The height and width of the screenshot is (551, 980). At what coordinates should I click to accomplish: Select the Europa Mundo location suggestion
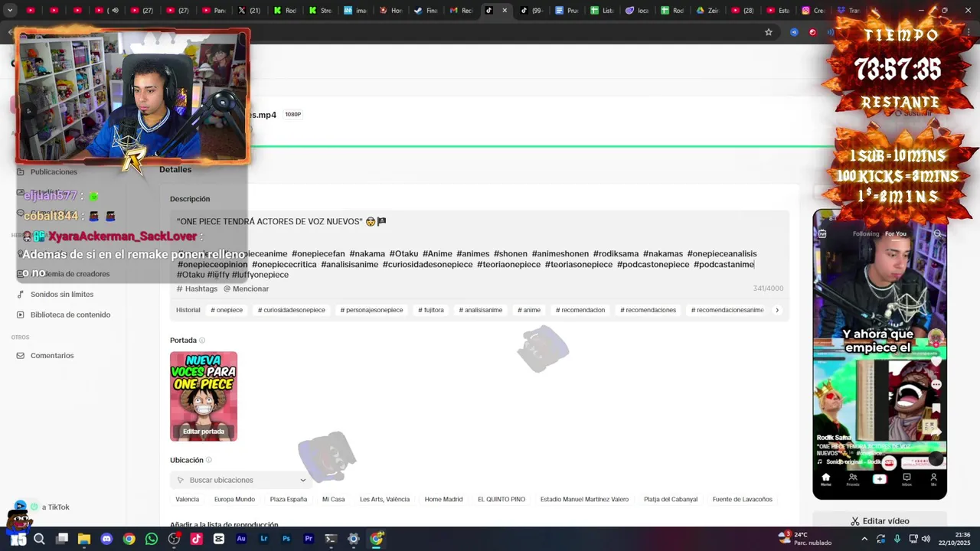click(234, 500)
